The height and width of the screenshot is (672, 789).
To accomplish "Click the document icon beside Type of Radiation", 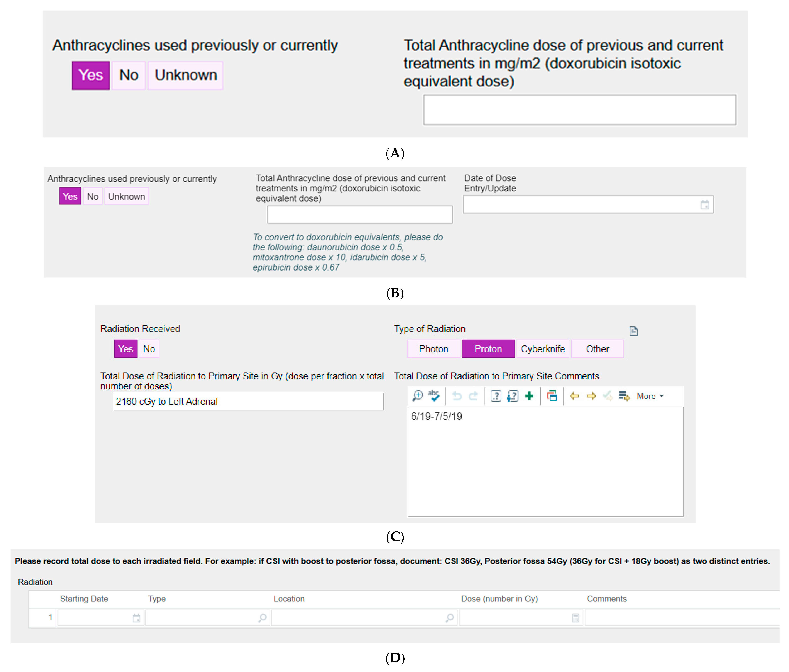I will point(633,331).
